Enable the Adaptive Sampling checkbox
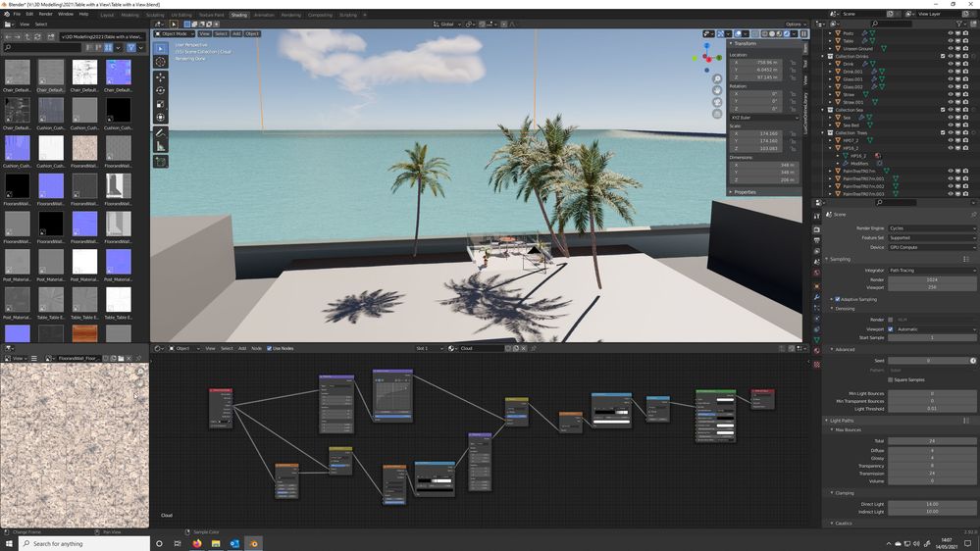This screenshot has height=551, width=980. click(838, 299)
